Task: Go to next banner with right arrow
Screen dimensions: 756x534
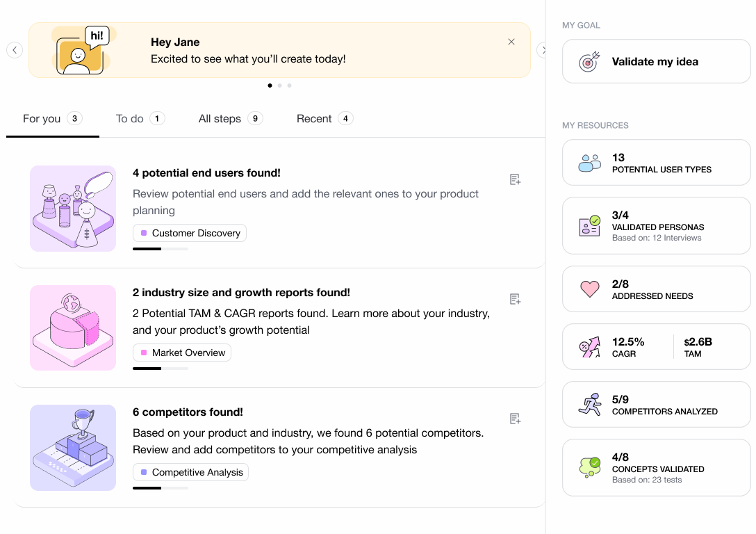Action: pyautogui.click(x=543, y=50)
